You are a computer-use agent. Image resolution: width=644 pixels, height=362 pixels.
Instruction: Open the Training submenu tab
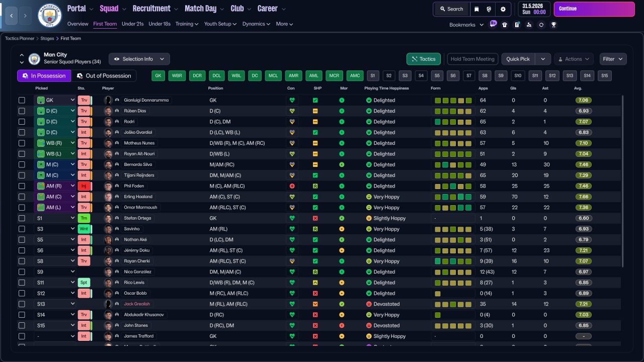187,24
